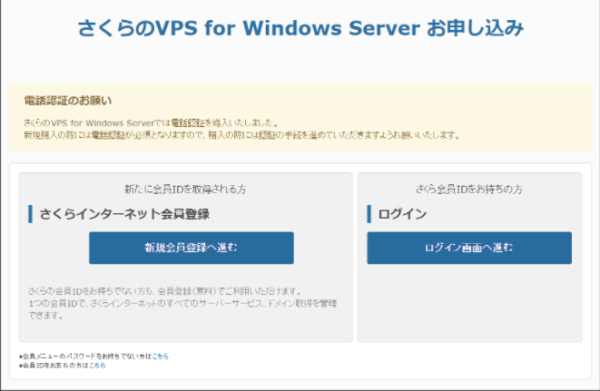Viewport: 600px width, 391px height.
Task: Click the notice sentence starting さくらのVPS for Windows Serverでは
Action: click(x=151, y=123)
